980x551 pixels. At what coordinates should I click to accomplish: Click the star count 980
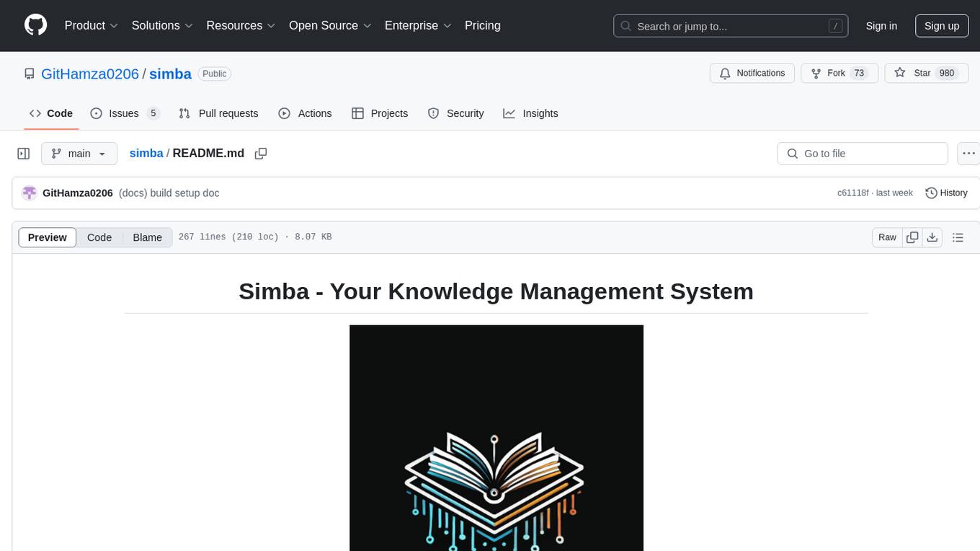click(947, 74)
